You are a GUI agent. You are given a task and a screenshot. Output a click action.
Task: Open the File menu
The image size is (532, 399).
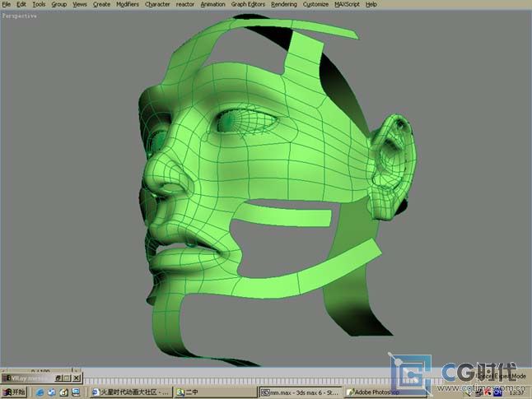click(x=6, y=4)
